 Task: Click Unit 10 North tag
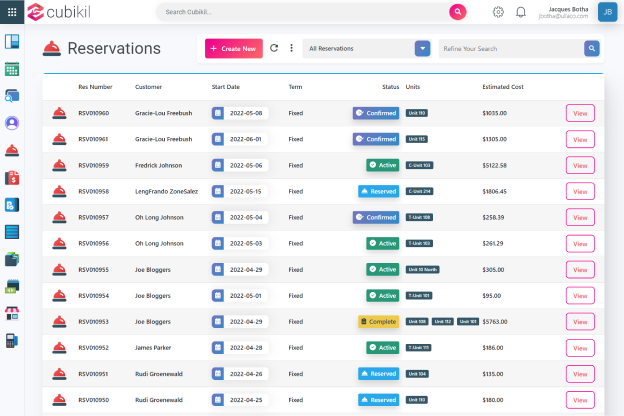pos(423,270)
